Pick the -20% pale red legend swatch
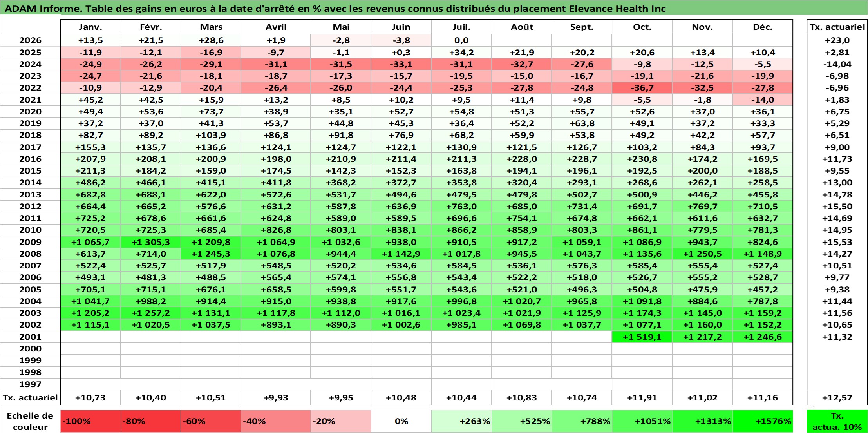This screenshot has width=868, height=433. [341, 421]
